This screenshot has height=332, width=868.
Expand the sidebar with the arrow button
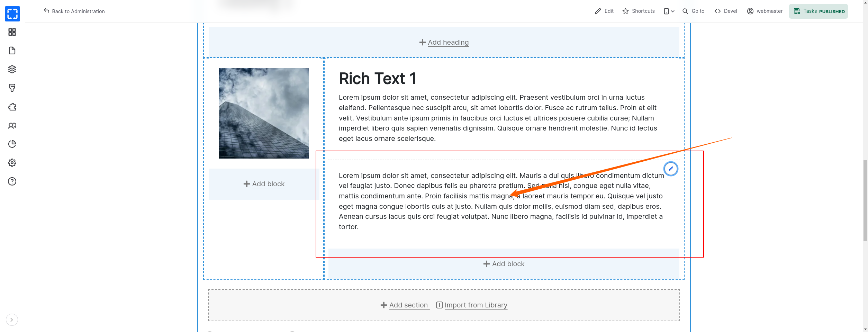click(x=12, y=320)
